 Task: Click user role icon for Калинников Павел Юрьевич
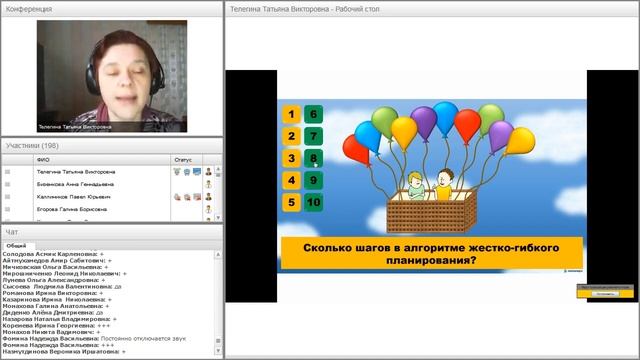[209, 197]
